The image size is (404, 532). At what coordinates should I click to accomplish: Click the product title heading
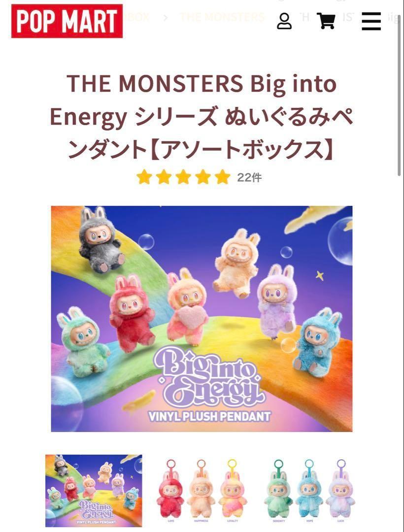point(202,116)
